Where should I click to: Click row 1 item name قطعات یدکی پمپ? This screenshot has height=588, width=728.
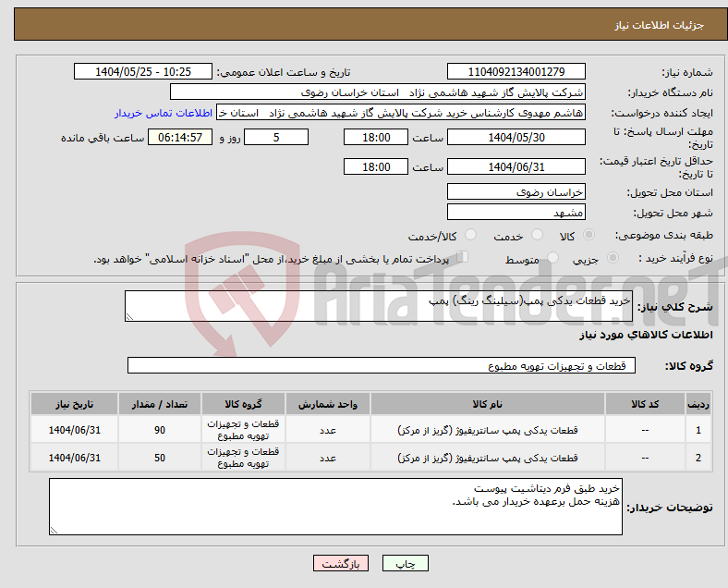(488, 430)
